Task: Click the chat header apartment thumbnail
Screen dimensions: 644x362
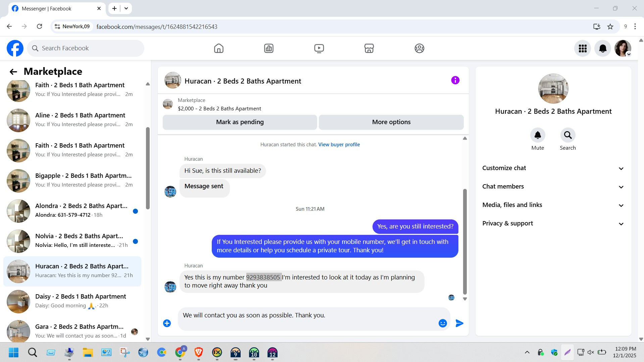Action: [x=172, y=80]
